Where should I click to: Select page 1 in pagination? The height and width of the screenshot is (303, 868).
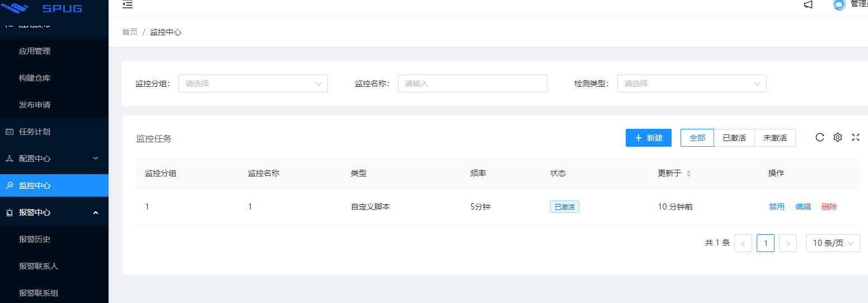click(x=766, y=243)
